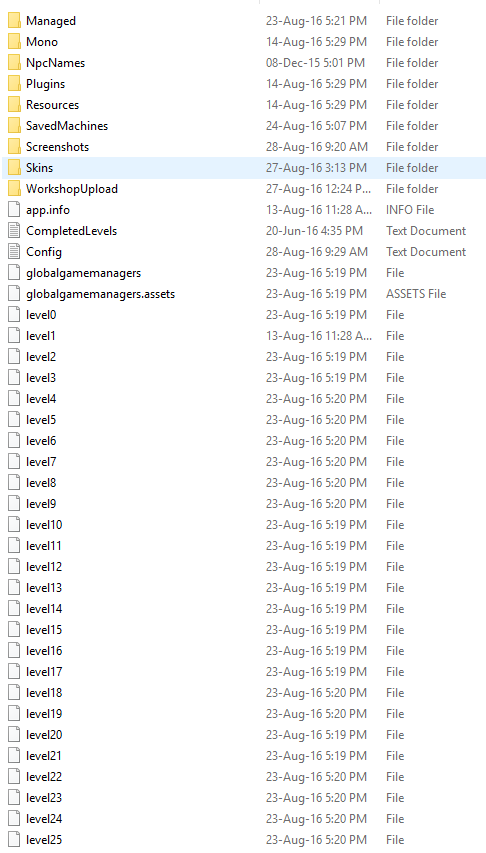Select the CompletedLevels document icon
The image size is (486, 853).
(15, 231)
